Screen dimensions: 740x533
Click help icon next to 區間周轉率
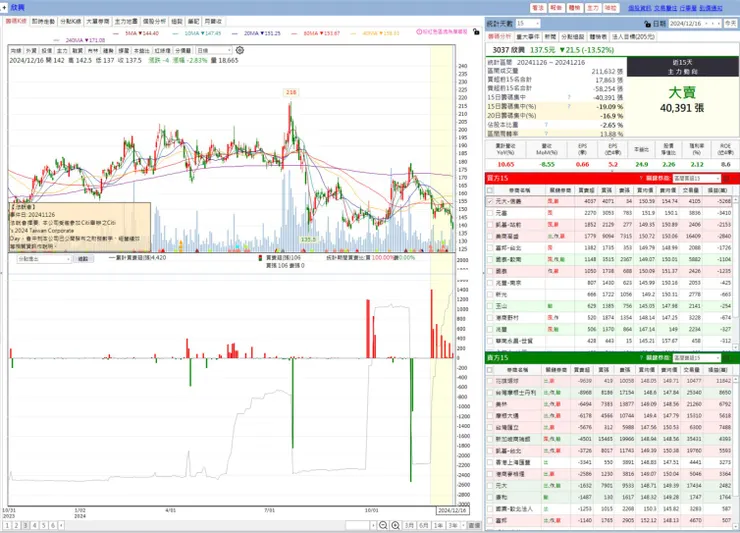(x=546, y=134)
